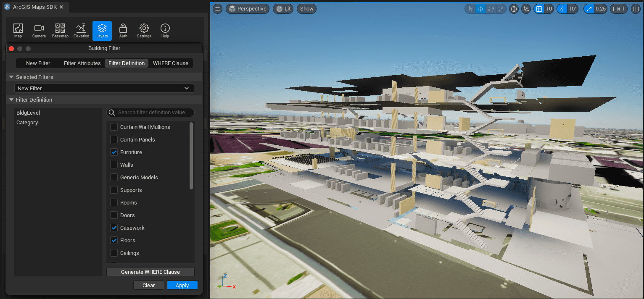Enable the Walls filter checkbox

pos(113,165)
